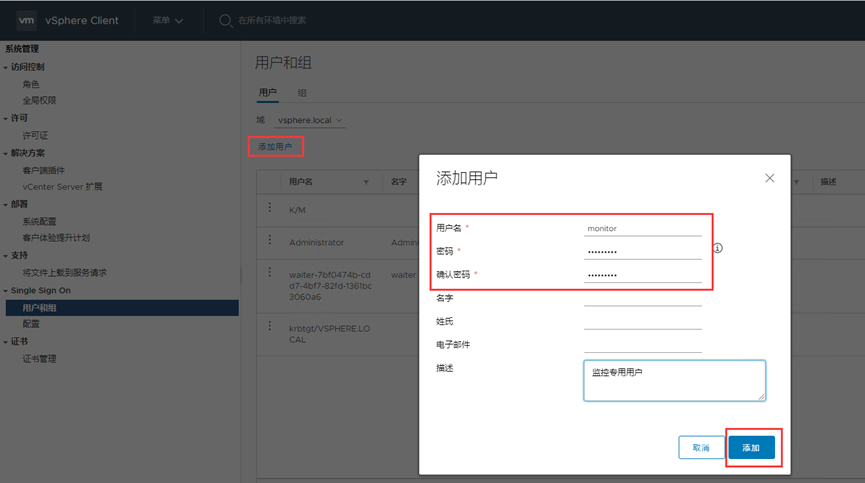
Task: Collapse the 访问控制 tree section
Action: (6, 67)
